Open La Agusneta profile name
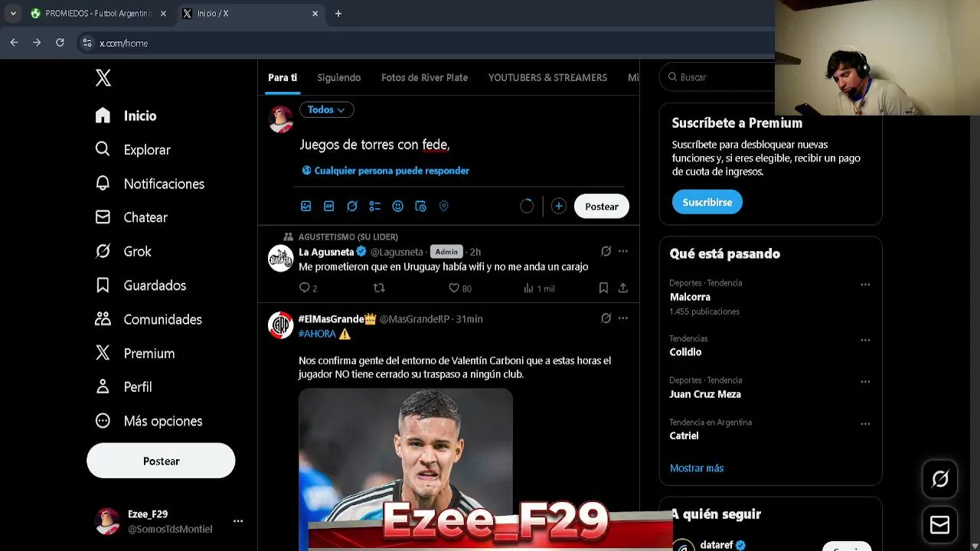This screenshot has height=551, width=980. coord(326,252)
